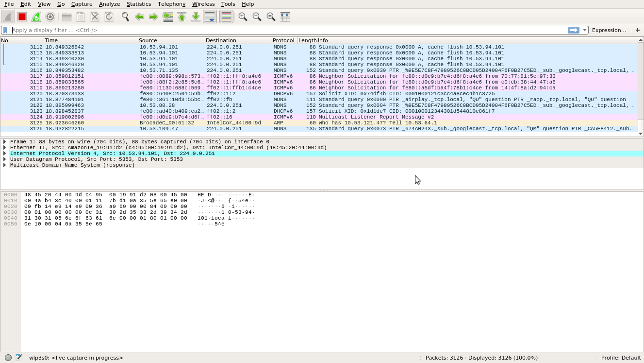Jump to the first packet
This screenshot has width=644, height=363.
click(x=182, y=17)
